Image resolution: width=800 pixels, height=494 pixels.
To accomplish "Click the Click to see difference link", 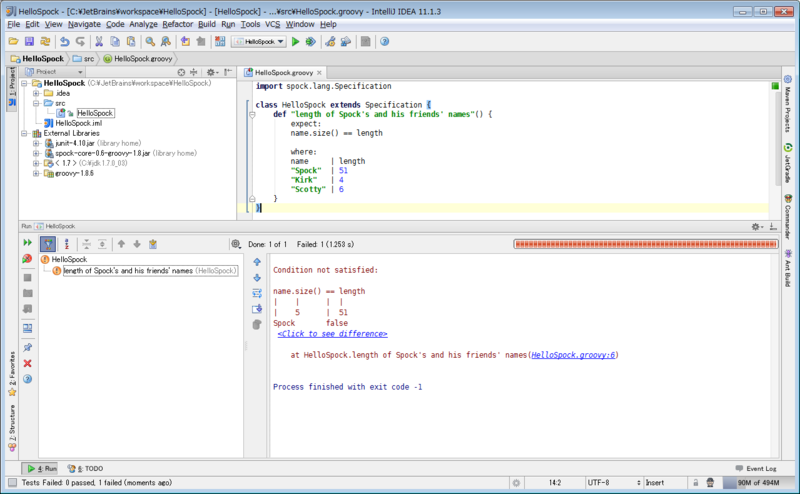I will click(333, 334).
